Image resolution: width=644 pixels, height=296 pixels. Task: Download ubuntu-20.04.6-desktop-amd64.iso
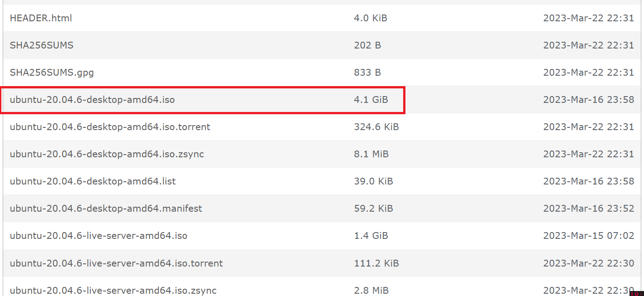pos(92,100)
